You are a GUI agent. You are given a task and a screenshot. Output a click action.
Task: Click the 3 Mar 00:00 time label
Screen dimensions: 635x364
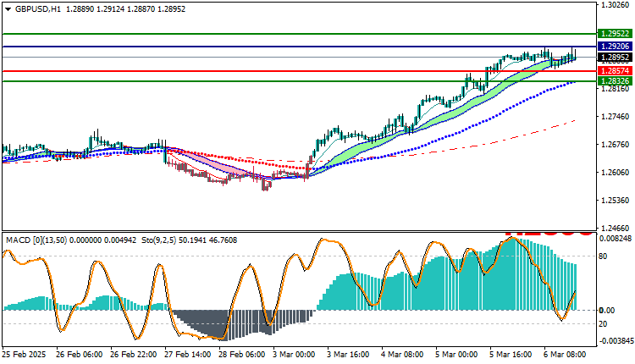294,355
